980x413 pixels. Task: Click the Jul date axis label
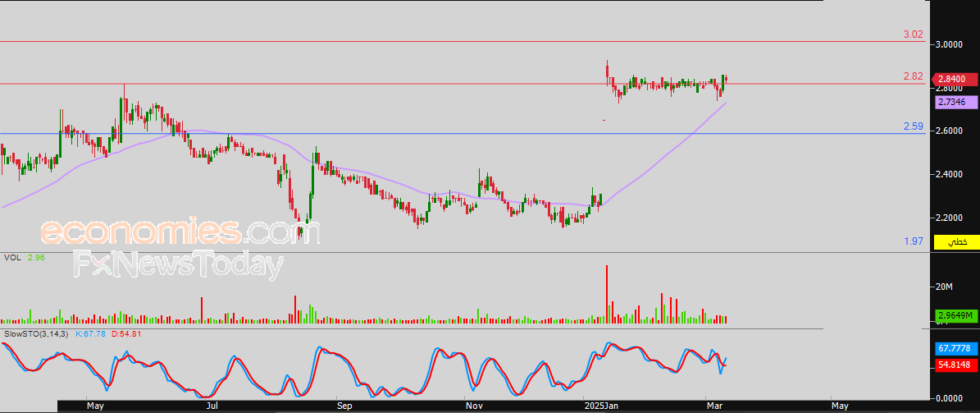coord(212,406)
